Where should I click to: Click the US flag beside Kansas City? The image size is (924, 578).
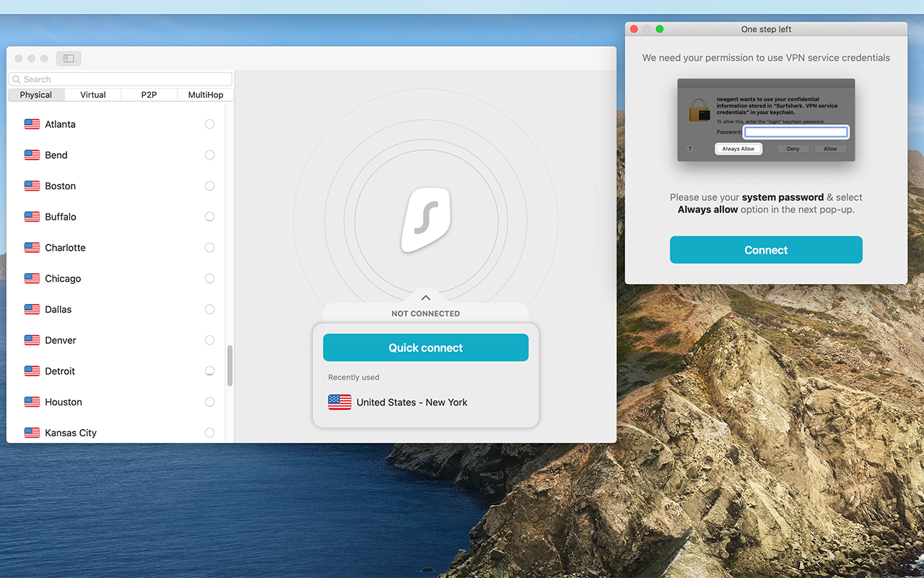32,433
